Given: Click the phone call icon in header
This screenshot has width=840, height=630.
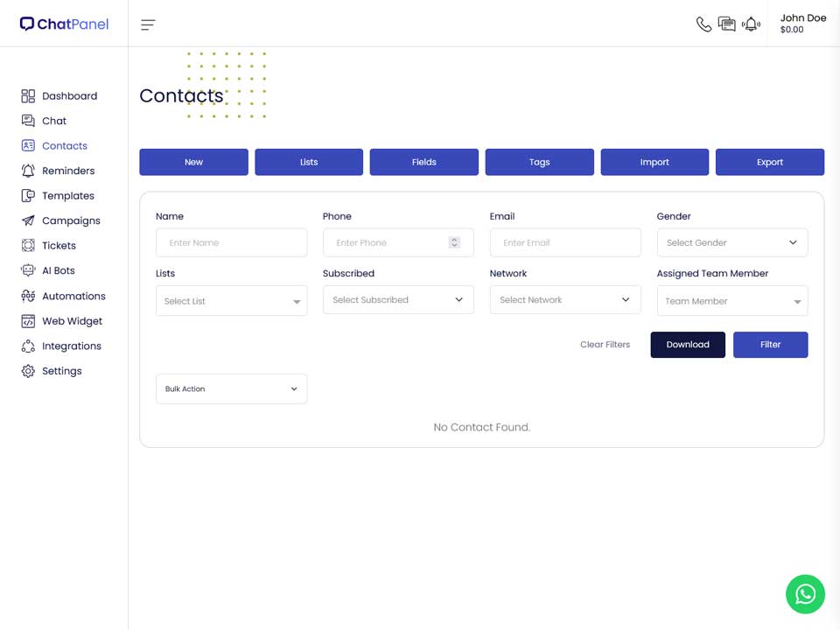Looking at the screenshot, I should (x=703, y=24).
